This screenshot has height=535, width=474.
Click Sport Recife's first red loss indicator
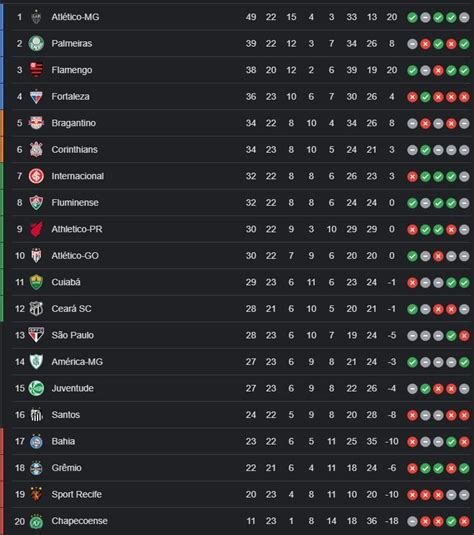[x=412, y=495]
